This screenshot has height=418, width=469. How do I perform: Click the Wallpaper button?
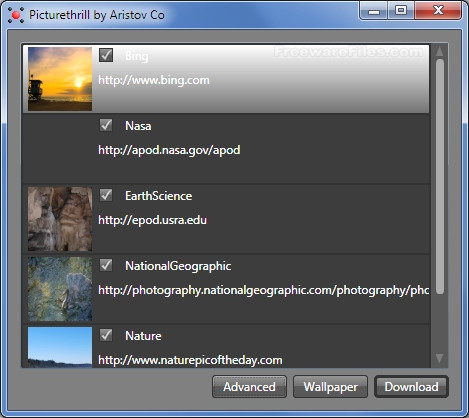click(x=330, y=387)
